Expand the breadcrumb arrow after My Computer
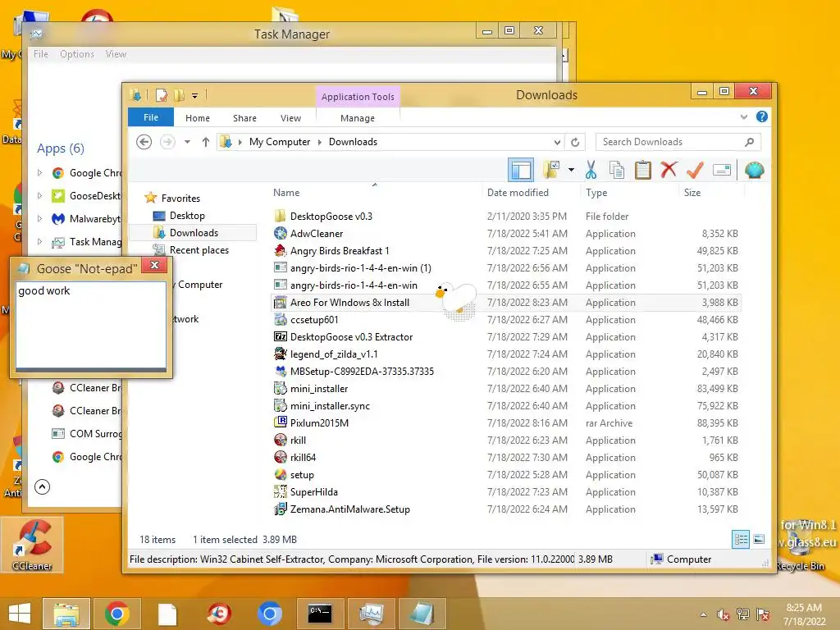The height and width of the screenshot is (630, 840). (320, 142)
